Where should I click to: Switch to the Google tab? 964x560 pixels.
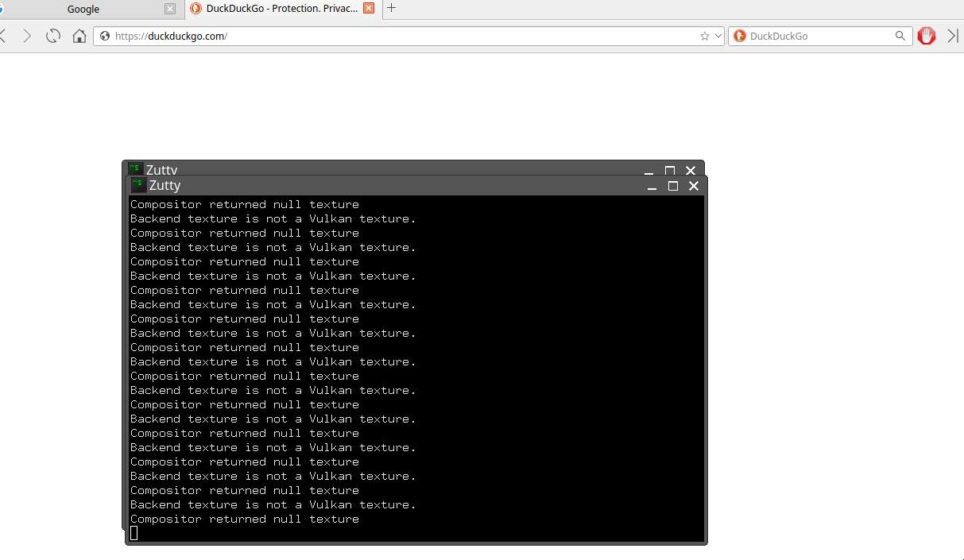(83, 9)
